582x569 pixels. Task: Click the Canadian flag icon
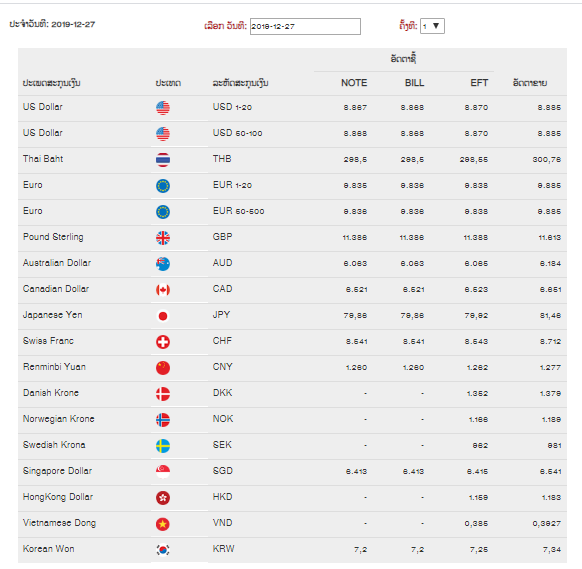pos(163,290)
